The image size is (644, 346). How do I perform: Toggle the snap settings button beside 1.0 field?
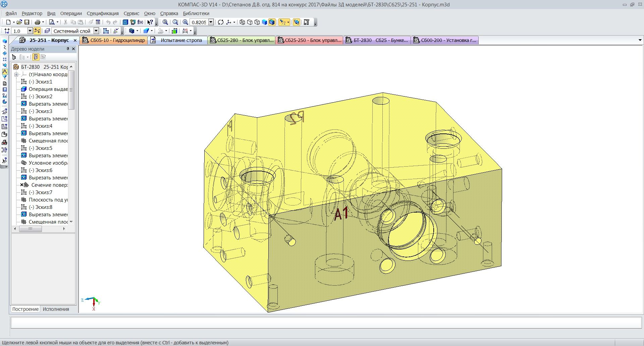pyautogui.click(x=37, y=31)
